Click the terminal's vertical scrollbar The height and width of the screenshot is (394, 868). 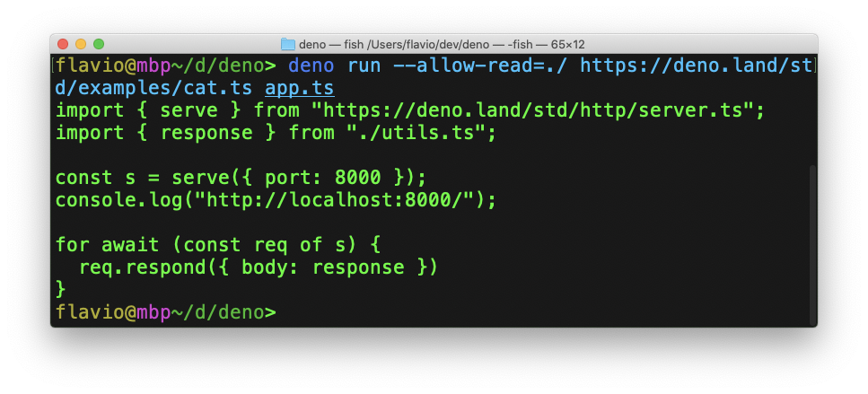pyautogui.click(x=811, y=244)
